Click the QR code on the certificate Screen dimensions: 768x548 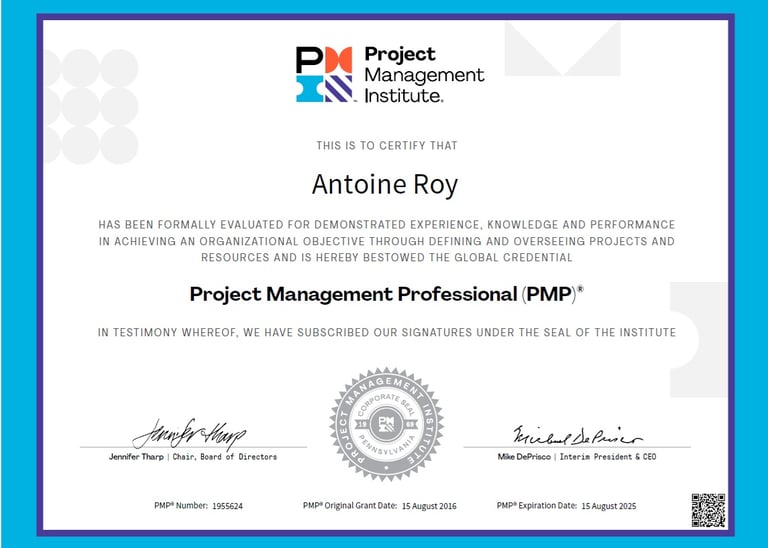click(x=708, y=510)
